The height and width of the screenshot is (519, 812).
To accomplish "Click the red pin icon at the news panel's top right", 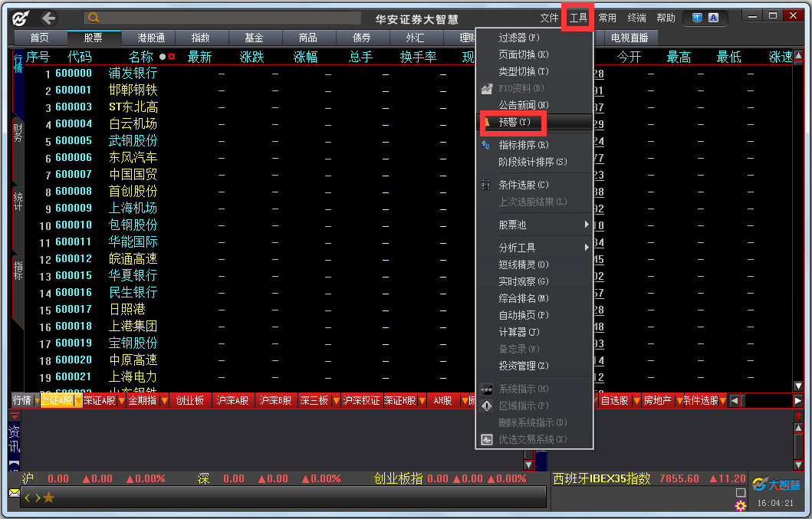I will click(798, 416).
